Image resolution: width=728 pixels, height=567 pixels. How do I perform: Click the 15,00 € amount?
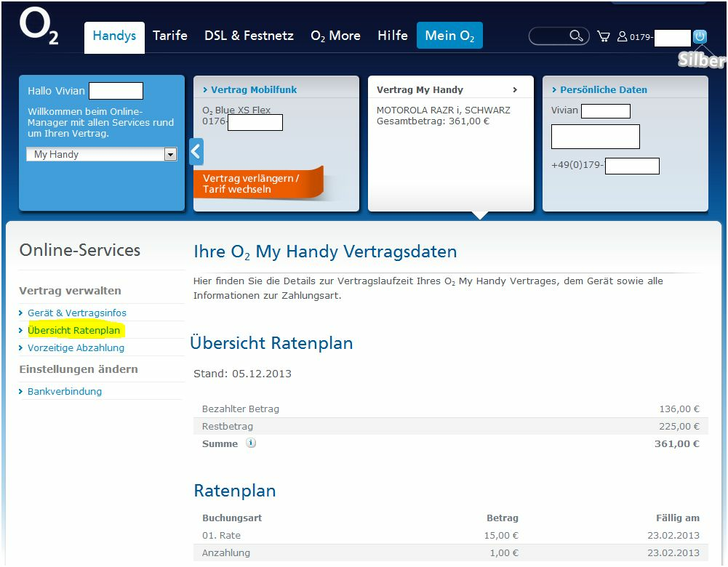tap(501, 535)
